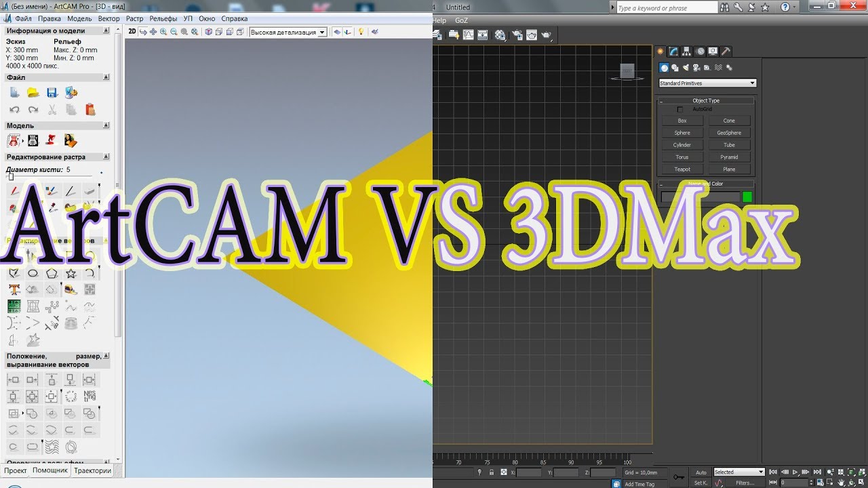
Task: Click the pan arrows tool in ArtCAM 3D toolbar
Action: pos(153,32)
